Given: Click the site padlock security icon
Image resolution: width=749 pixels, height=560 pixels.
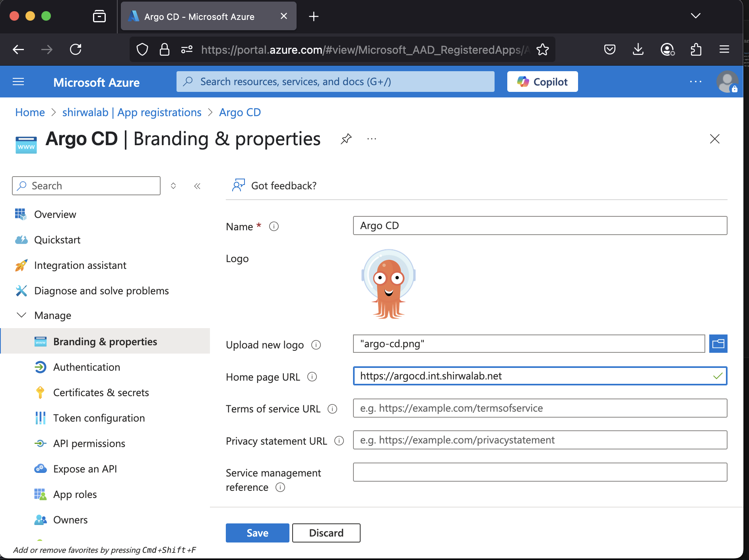Looking at the screenshot, I should [164, 49].
